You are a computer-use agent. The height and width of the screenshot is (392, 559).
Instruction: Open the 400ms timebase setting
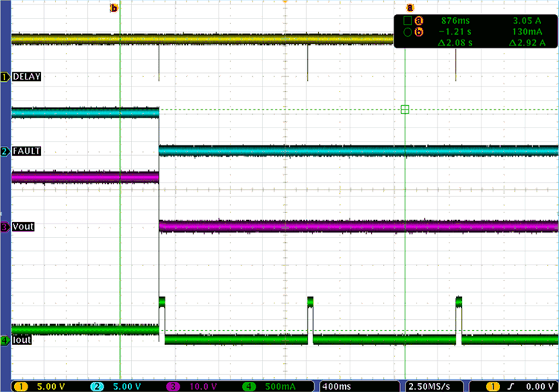(x=338, y=386)
